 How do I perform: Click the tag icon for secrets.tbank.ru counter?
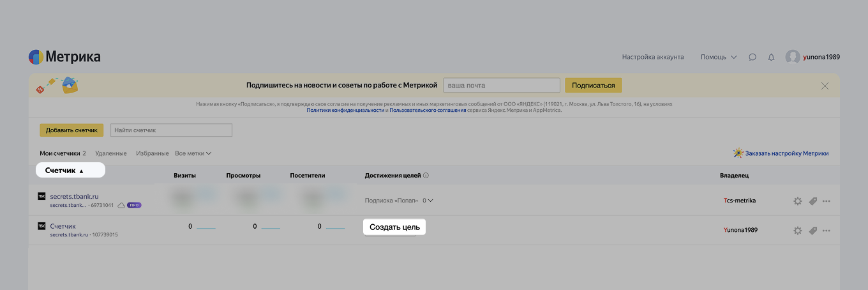(x=812, y=201)
